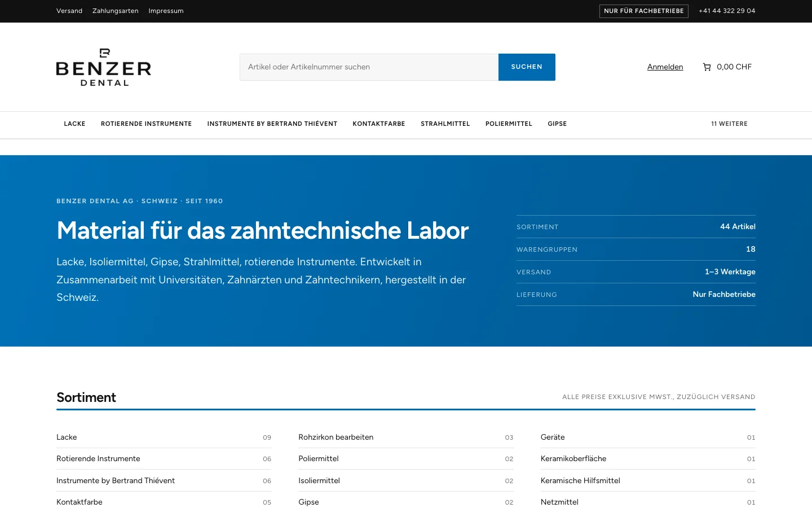Focus the article search field
The image size is (812, 508).
click(369, 67)
